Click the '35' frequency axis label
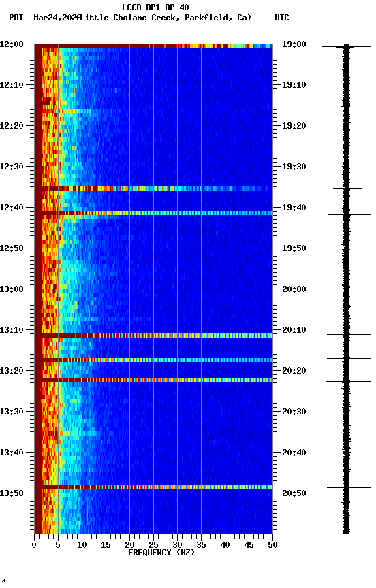Viewport: 376px width, 588px height. [201, 545]
